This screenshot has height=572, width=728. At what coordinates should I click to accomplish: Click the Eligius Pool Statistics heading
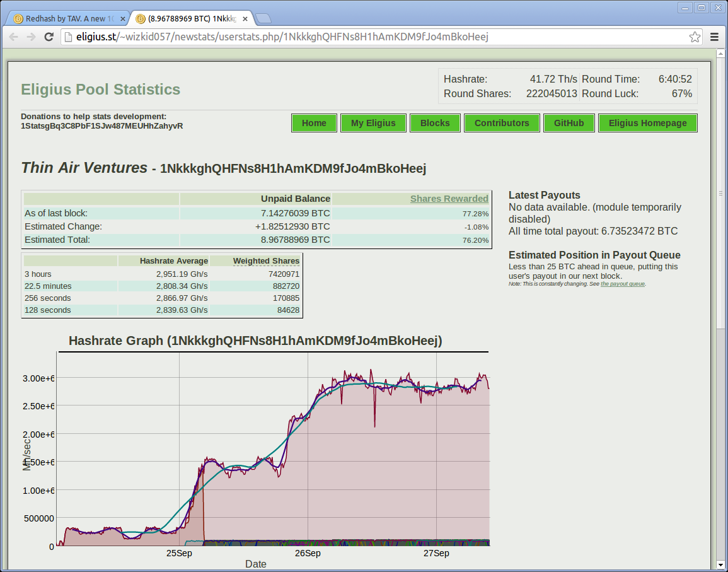pos(100,89)
